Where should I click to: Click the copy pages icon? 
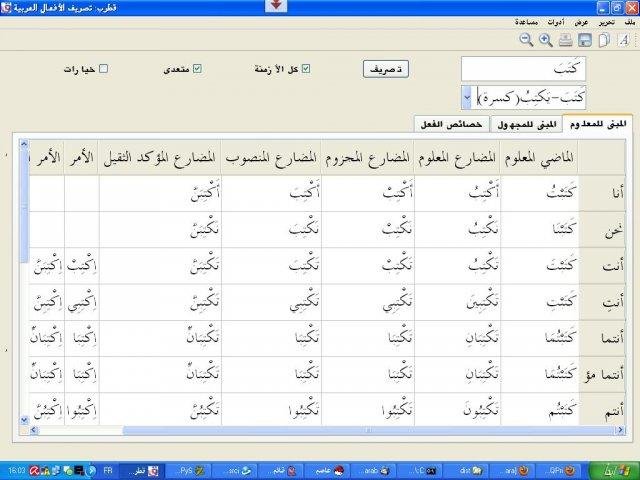603,40
